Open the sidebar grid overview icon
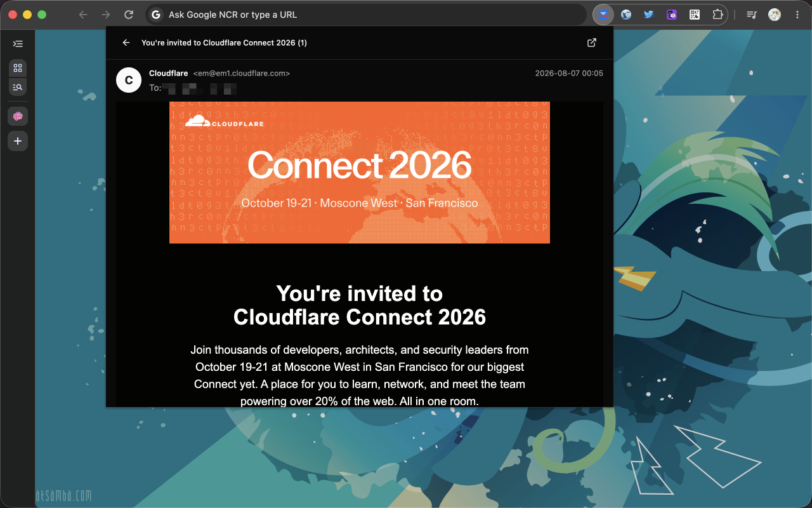Screen dimensions: 812x508 [18, 68]
